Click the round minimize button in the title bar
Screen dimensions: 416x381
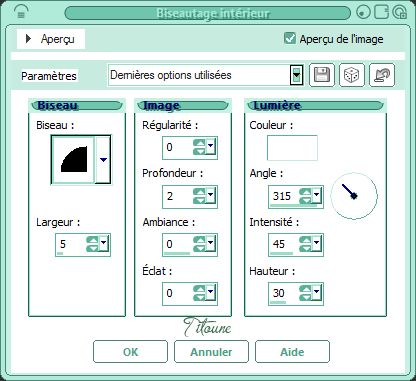click(x=363, y=12)
